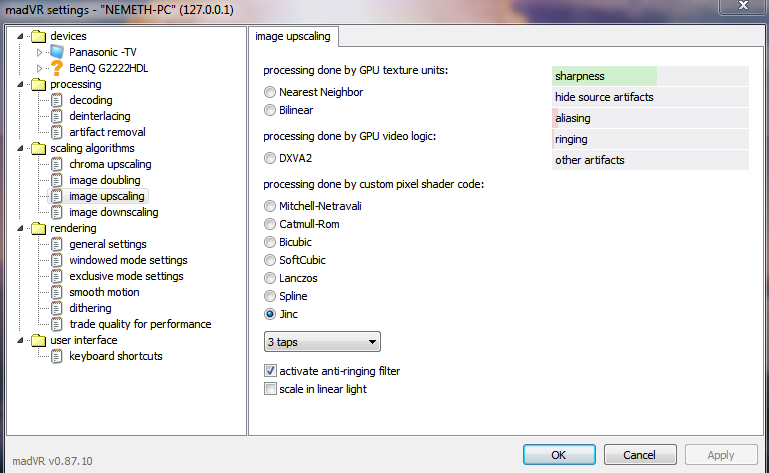Viewport: 769px width, 473px height.
Task: Click the BenQ G2222HDL question mark icon
Action: [57, 68]
